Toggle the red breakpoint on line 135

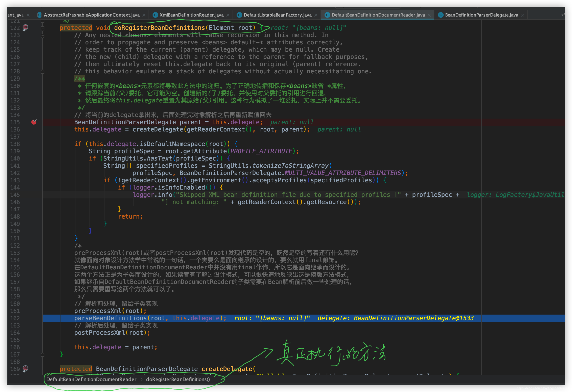(34, 122)
